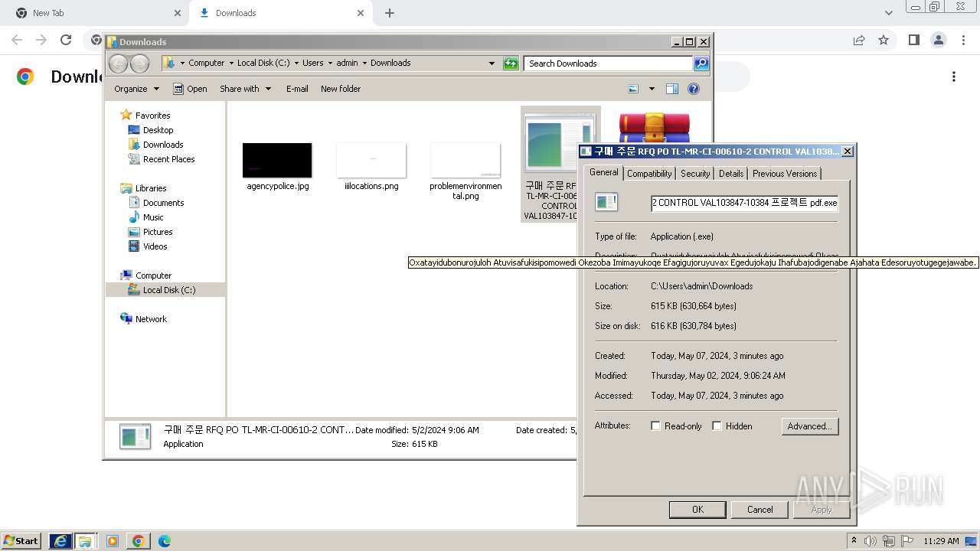Click the Search Downloads box
This screenshot has height=551, width=980.
[609, 64]
